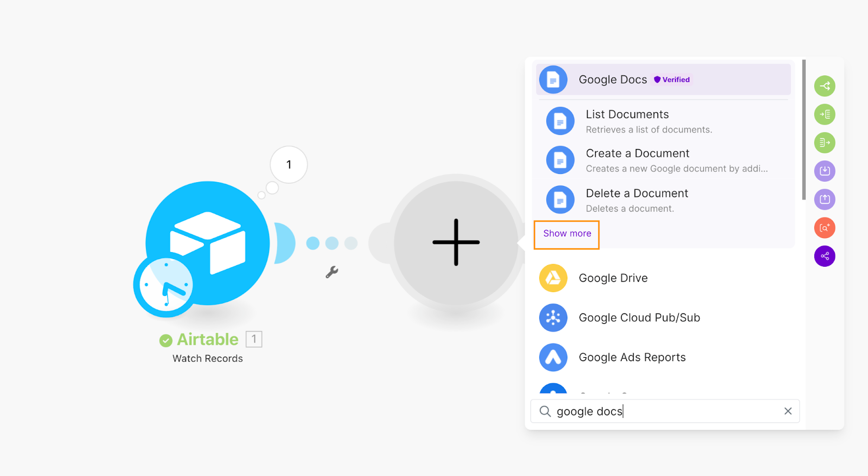Choose Delete a Document module

tap(663, 200)
